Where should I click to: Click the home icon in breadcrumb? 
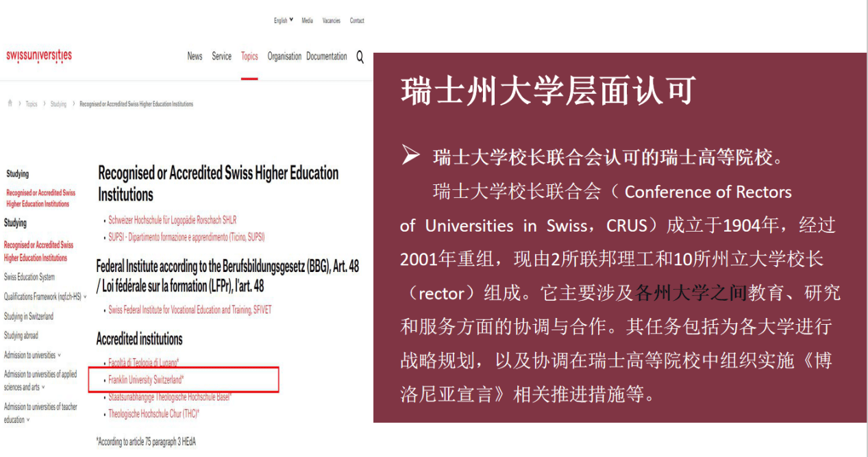(x=10, y=103)
